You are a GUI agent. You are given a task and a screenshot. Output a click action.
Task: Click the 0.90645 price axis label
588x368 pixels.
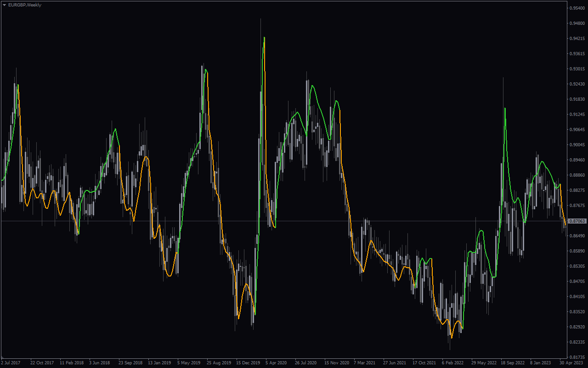tap(577, 130)
